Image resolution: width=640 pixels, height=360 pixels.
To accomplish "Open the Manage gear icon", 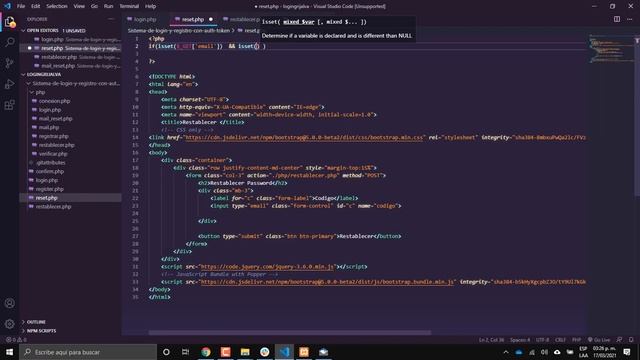I will click(x=10, y=324).
